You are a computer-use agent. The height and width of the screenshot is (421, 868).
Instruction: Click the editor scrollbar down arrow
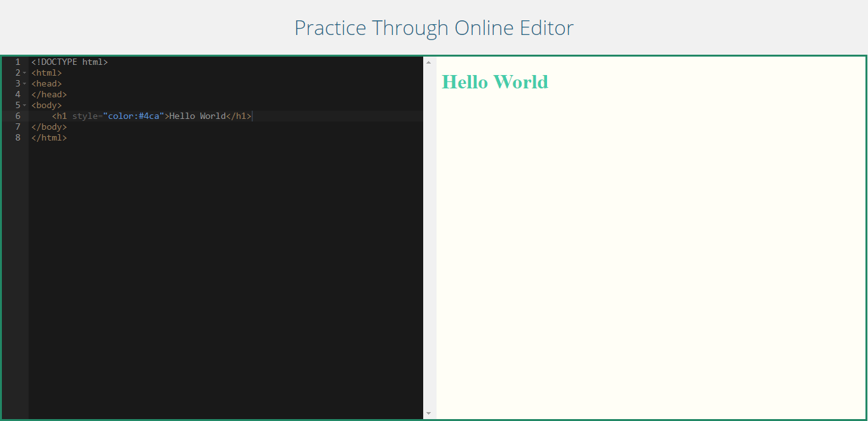[x=428, y=413]
